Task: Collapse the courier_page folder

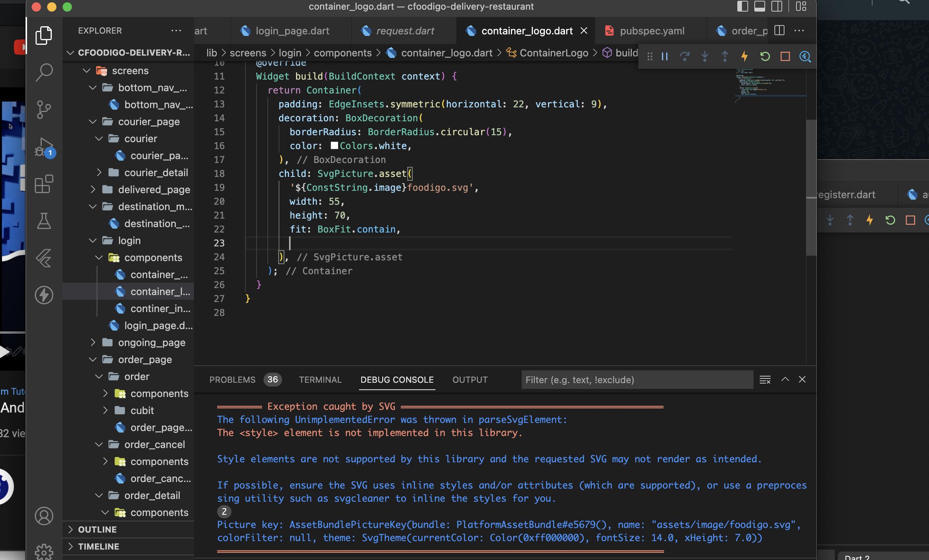Action: tap(93, 122)
